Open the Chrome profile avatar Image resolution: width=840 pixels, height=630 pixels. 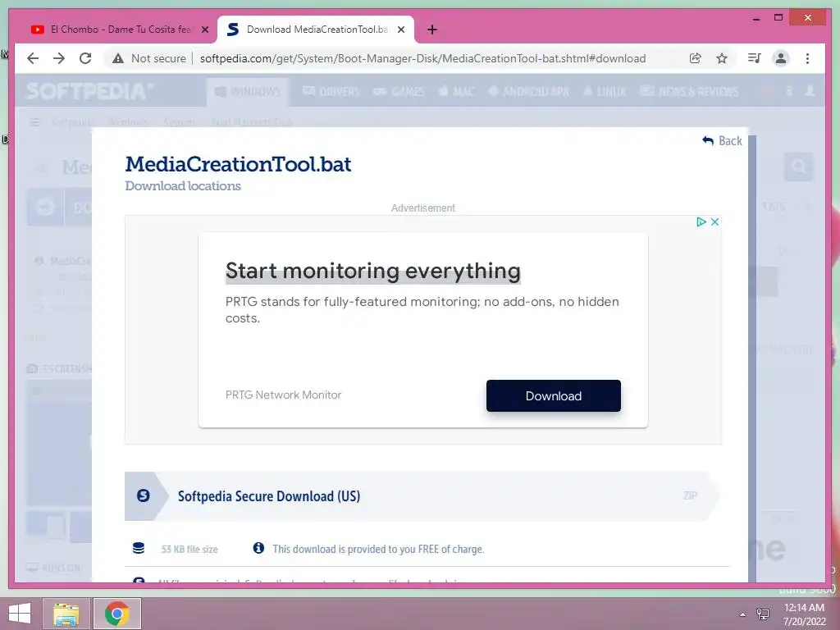(x=781, y=58)
